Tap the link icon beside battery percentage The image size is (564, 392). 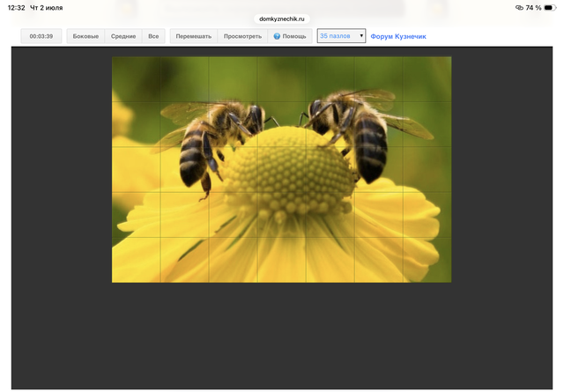[x=519, y=8]
